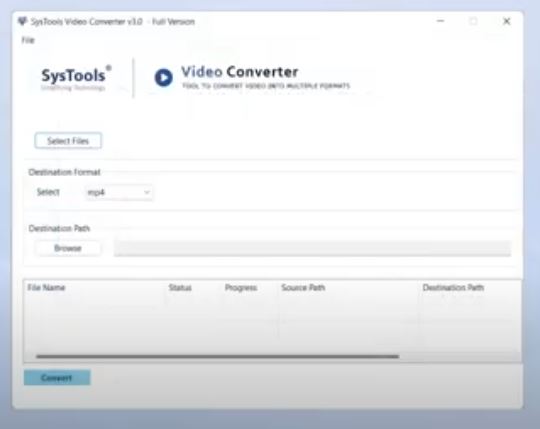Click the SysTools app icon in title bar
The image size is (540, 429).
pos(22,21)
